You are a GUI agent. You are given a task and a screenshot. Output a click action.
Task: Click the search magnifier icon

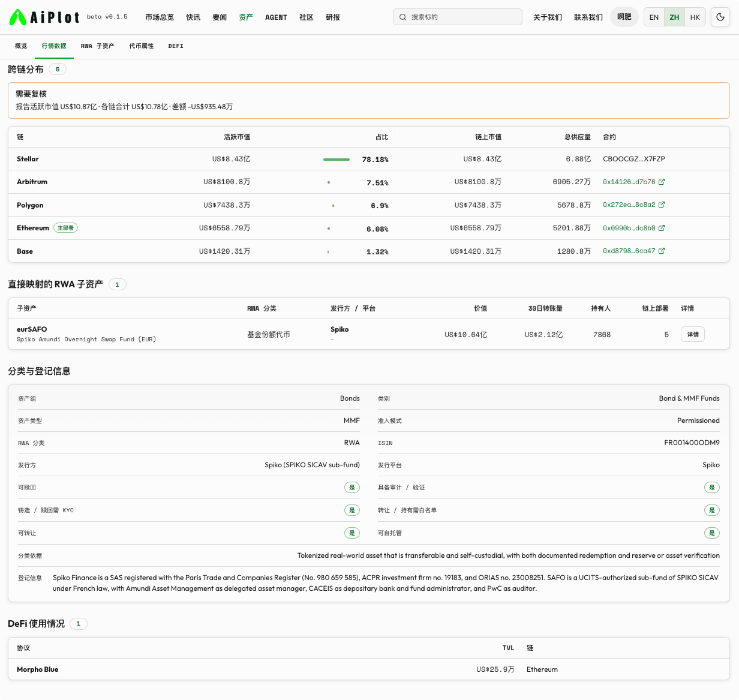coord(403,17)
